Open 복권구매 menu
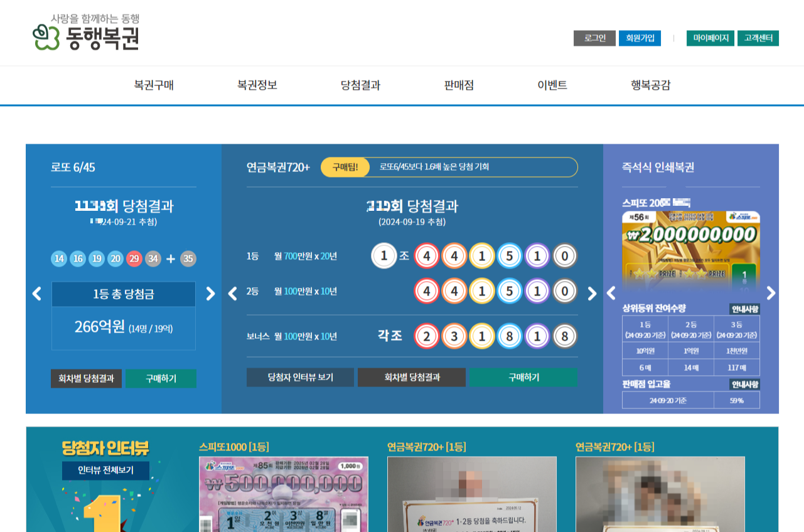804x532 pixels. pos(154,85)
